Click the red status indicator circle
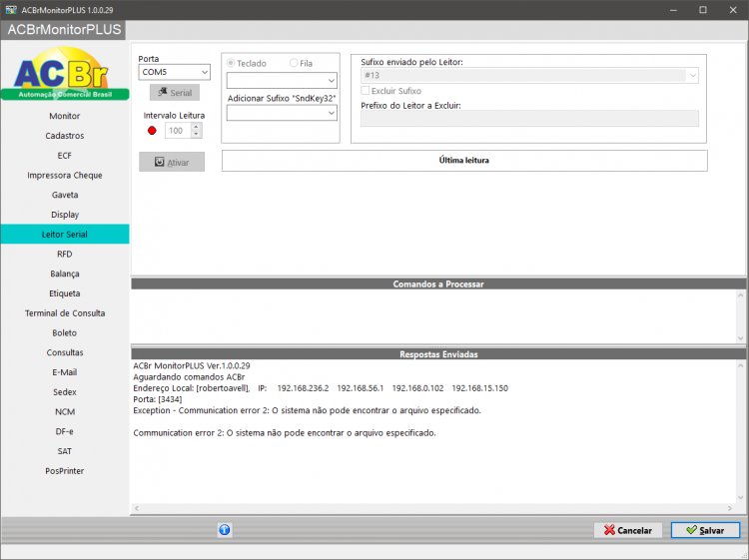Screen dimensions: 749x560 tap(152, 131)
